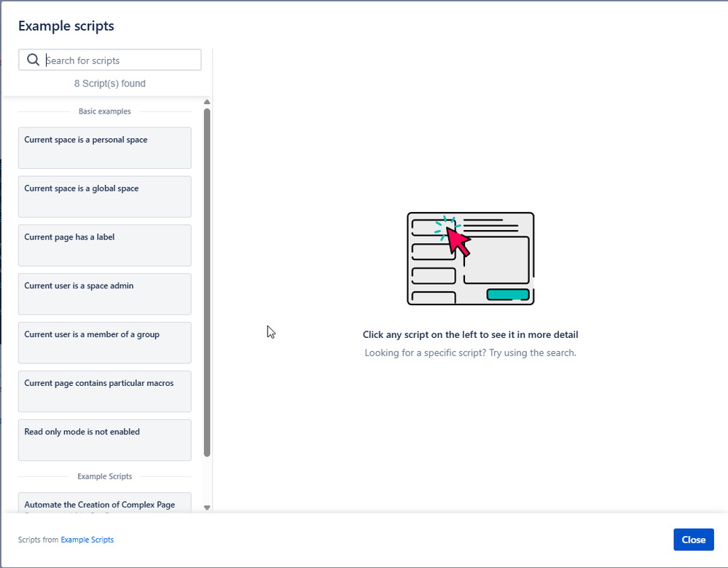The image size is (728, 568).
Task: Select 'Automate the Creation of Complex Page' script
Action: pos(104,502)
